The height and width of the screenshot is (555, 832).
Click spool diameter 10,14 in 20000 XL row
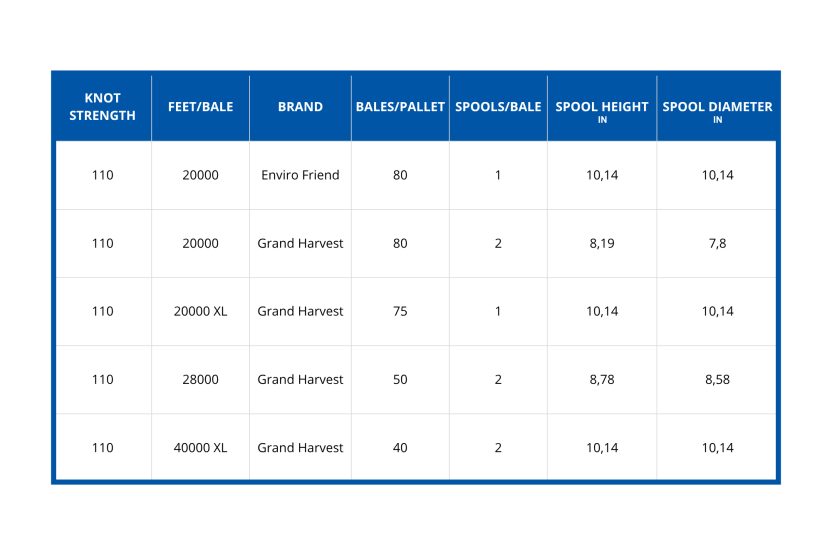[x=717, y=311]
